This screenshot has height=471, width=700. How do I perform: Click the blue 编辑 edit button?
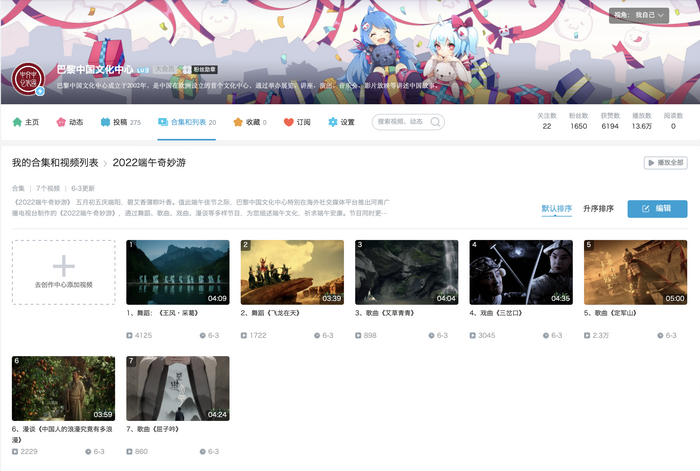657,208
